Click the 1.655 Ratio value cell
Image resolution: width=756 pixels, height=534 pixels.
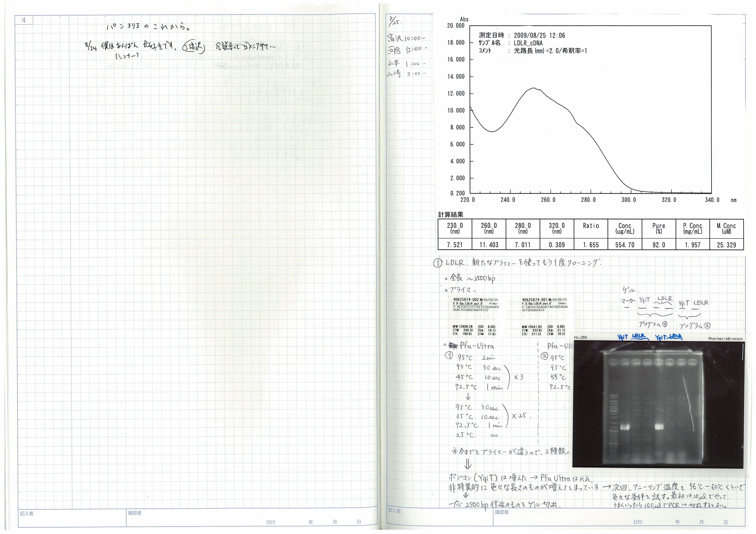(x=591, y=245)
